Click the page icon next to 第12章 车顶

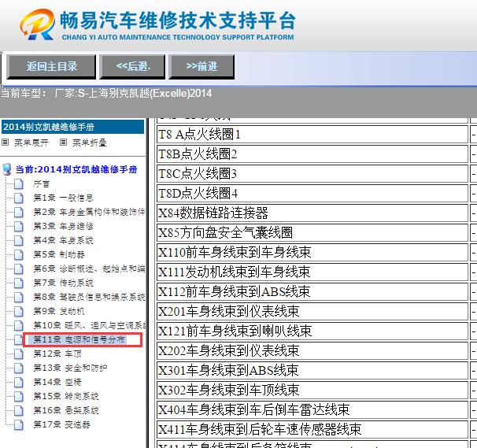(19, 354)
